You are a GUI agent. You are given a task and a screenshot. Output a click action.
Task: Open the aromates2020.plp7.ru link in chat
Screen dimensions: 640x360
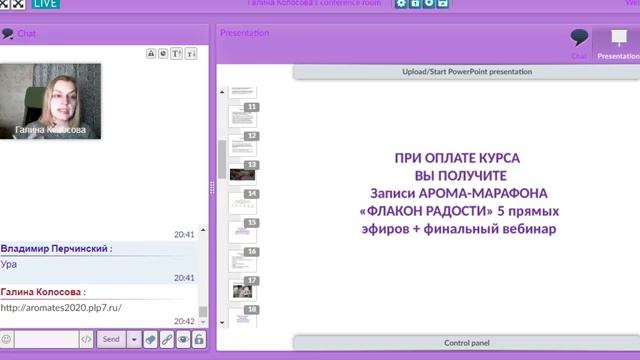tap(61, 307)
